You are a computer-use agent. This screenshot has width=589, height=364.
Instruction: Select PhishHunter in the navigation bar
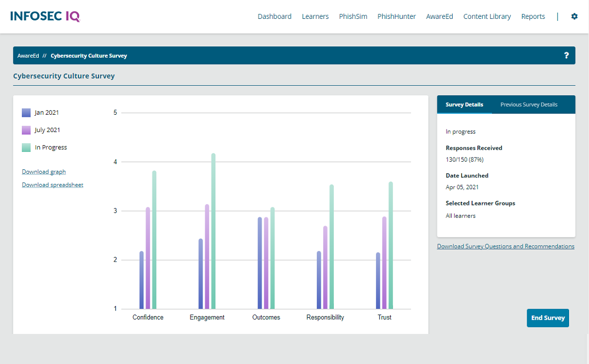pyautogui.click(x=397, y=16)
